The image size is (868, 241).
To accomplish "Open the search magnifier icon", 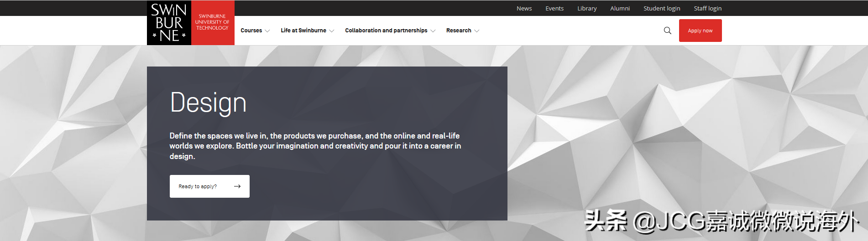I will click(x=667, y=31).
